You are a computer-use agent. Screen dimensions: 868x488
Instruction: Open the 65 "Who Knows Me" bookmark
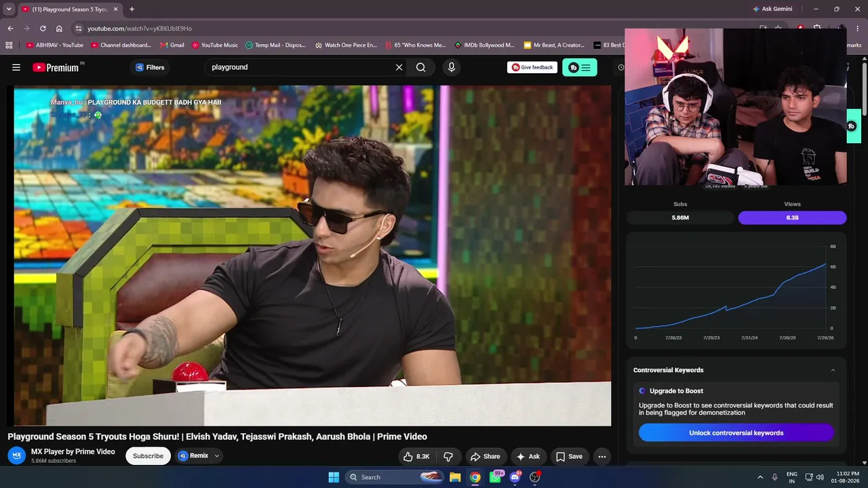[416, 45]
